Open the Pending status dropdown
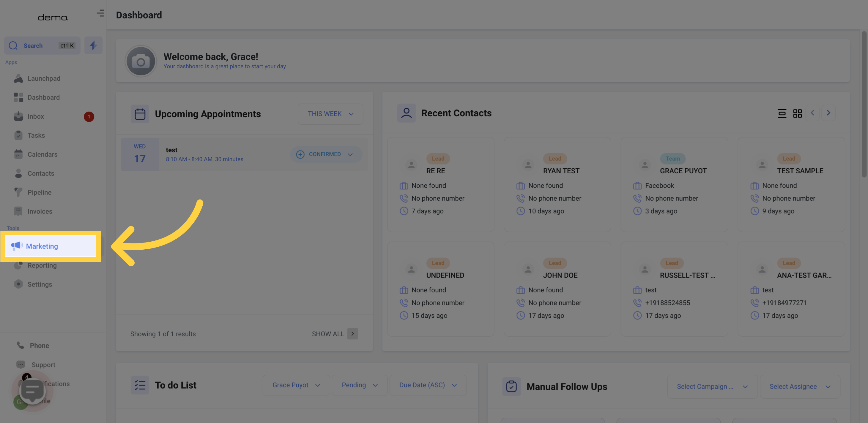 point(360,385)
